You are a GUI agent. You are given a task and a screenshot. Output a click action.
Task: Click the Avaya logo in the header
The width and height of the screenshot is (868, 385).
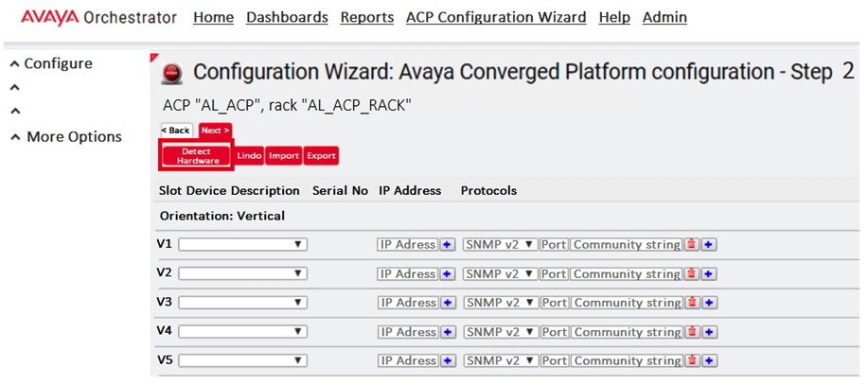(50, 18)
